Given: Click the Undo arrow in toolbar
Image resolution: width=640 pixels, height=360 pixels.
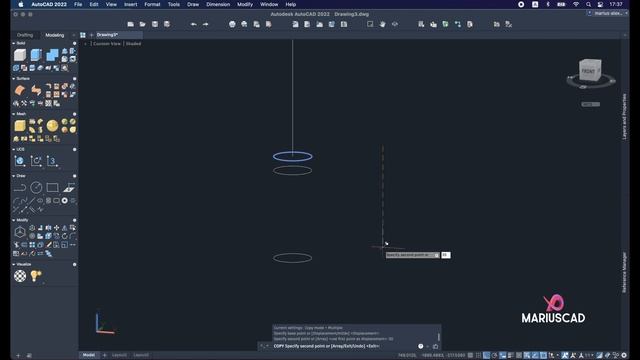Looking at the screenshot, I should coord(193,24).
